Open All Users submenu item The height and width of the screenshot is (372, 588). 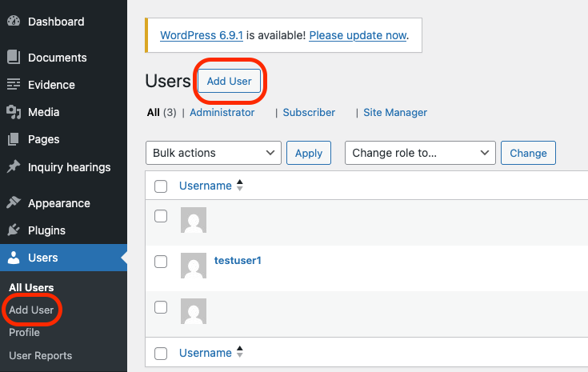(31, 288)
